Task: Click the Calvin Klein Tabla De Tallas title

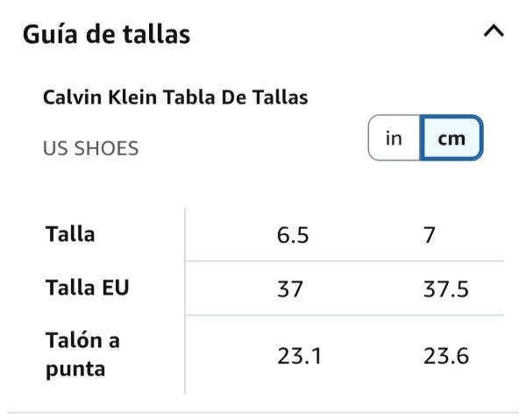Action: 175,97
